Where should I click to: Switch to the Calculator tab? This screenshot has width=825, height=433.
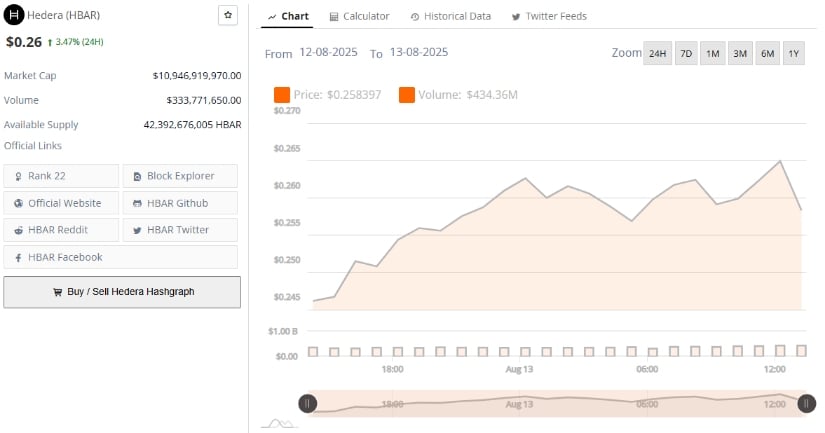359,16
